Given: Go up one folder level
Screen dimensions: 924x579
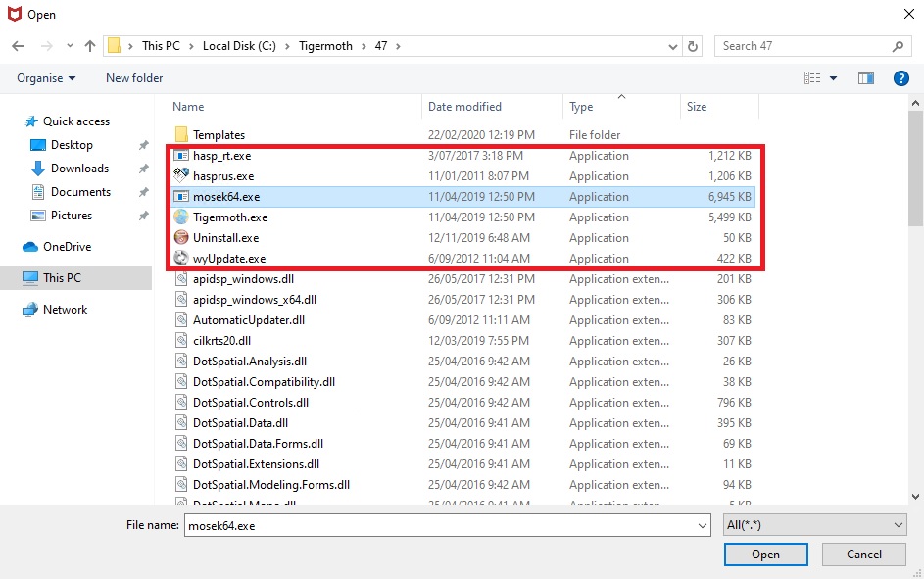Looking at the screenshot, I should 89,46.
